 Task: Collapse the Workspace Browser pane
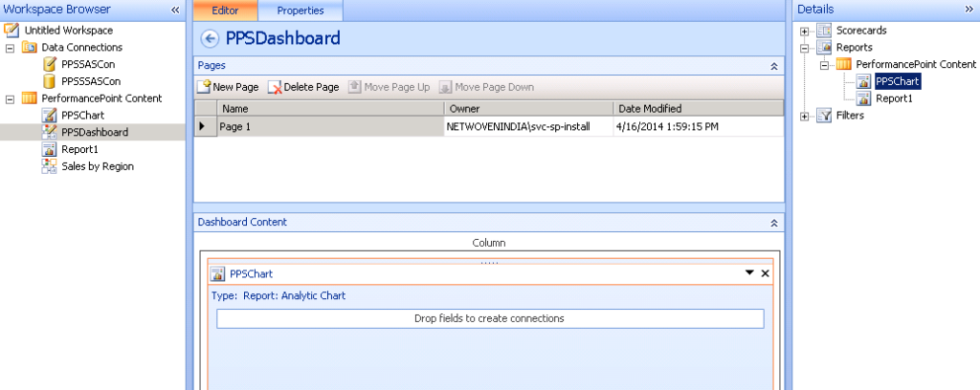[175, 10]
